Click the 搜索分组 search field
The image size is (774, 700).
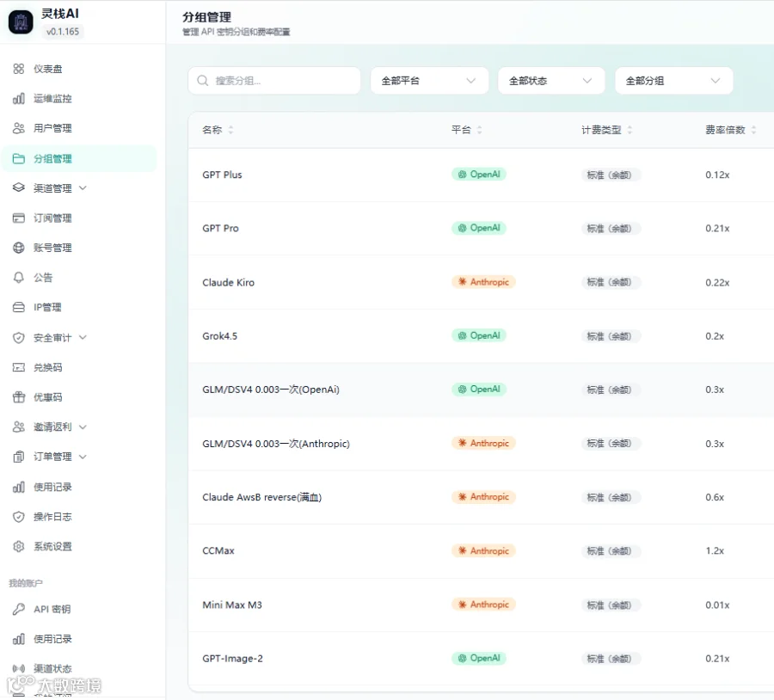274,81
